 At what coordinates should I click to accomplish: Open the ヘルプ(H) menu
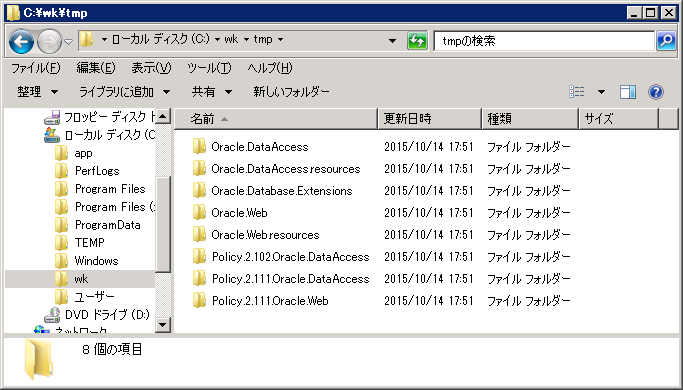pyautogui.click(x=270, y=68)
